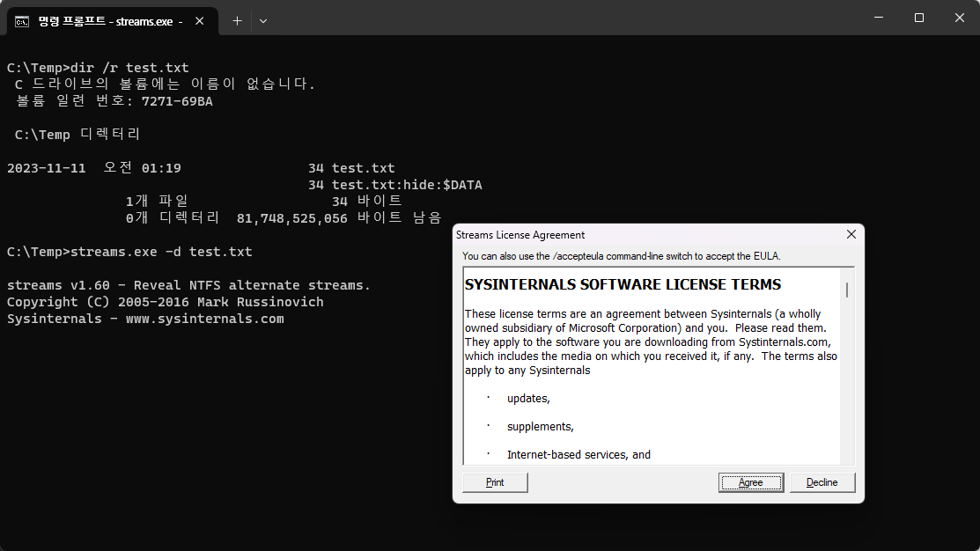Open the terminal profile dropdown arrow
Viewport: 980px width, 551px height.
[263, 20]
